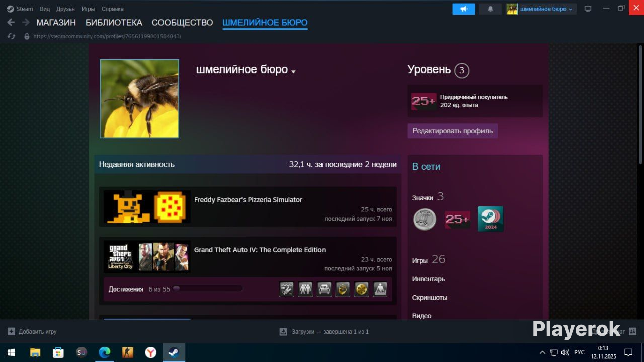
Task: Click the back navigation arrow
Action: coord(11,22)
